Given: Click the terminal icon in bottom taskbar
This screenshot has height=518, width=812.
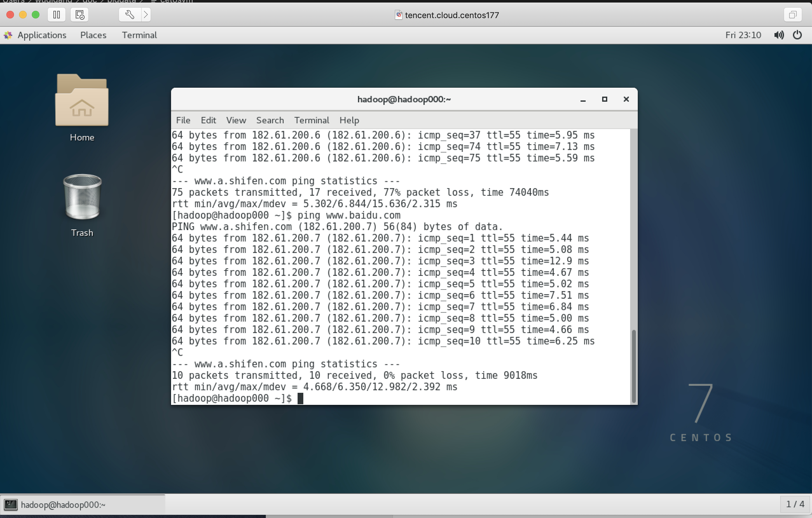Looking at the screenshot, I should 10,505.
